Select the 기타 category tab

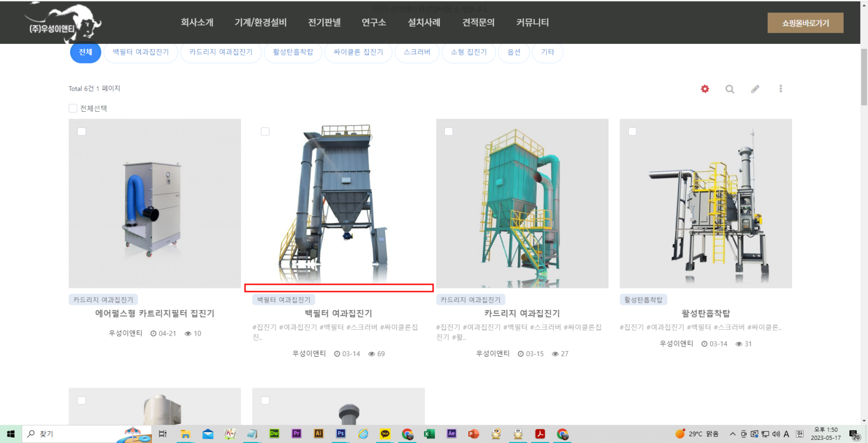(548, 53)
